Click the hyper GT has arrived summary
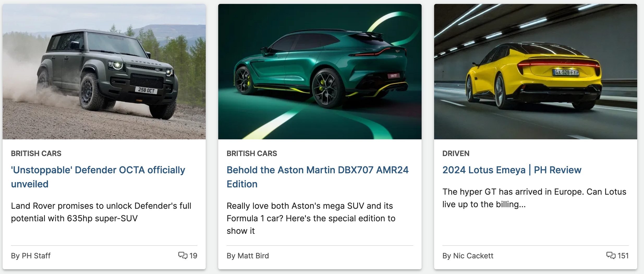Screen dimensions: 644x274 coord(534,198)
